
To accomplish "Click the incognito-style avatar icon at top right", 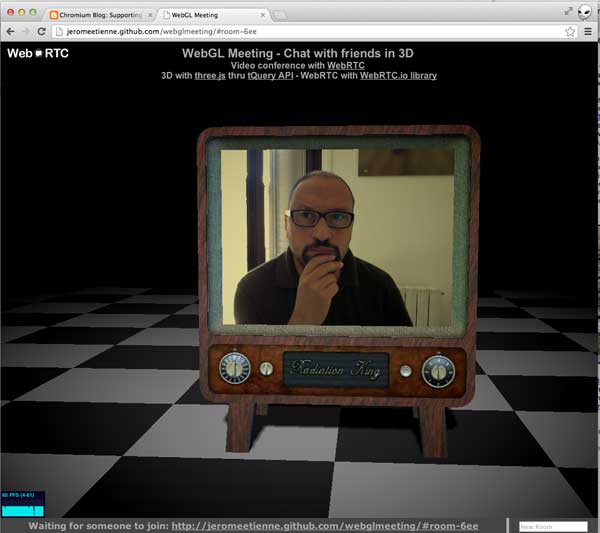I will point(584,12).
